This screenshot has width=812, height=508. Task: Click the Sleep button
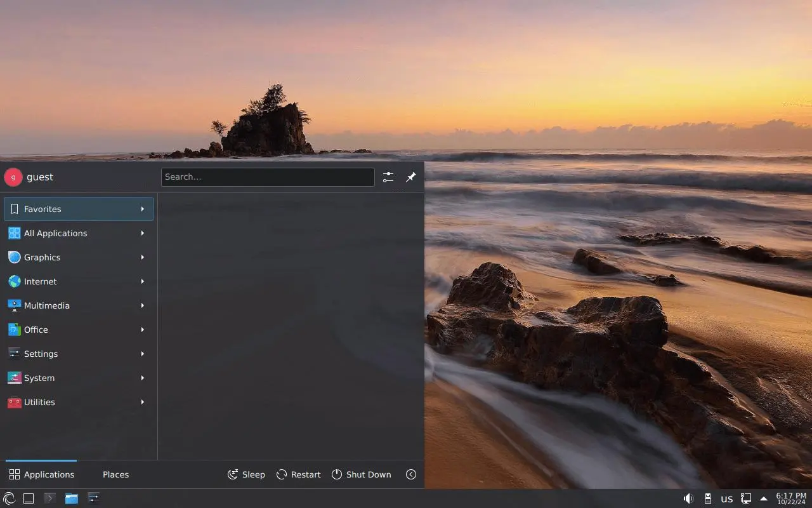[x=246, y=474]
